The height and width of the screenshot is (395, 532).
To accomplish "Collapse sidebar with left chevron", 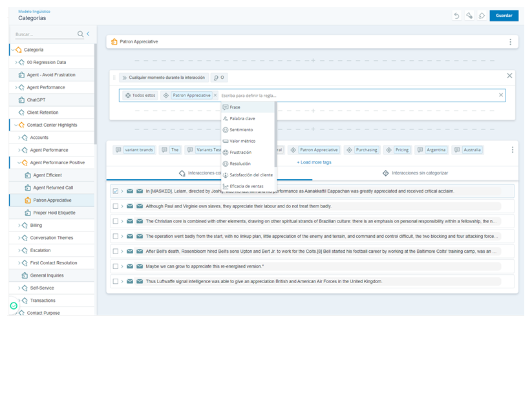I will 88,34.
